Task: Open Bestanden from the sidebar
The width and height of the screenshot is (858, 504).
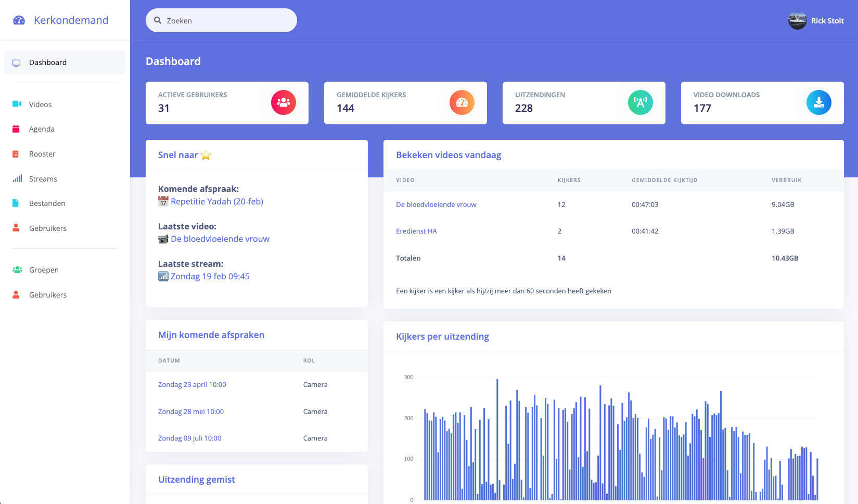Action: (x=47, y=203)
